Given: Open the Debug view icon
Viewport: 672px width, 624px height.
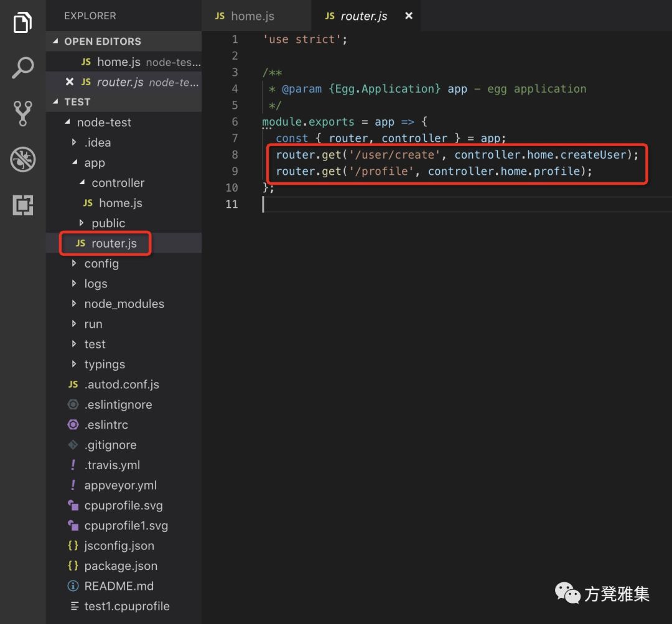Looking at the screenshot, I should coord(22,159).
